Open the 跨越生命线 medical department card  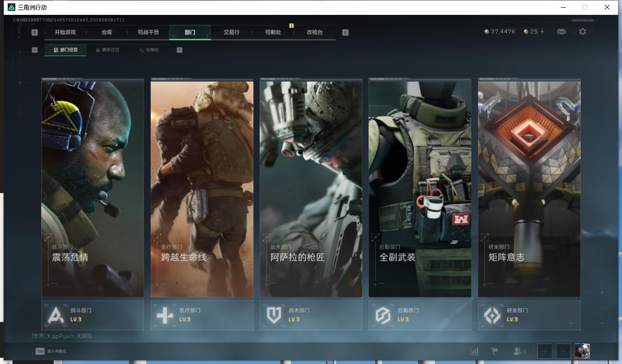[202, 188]
